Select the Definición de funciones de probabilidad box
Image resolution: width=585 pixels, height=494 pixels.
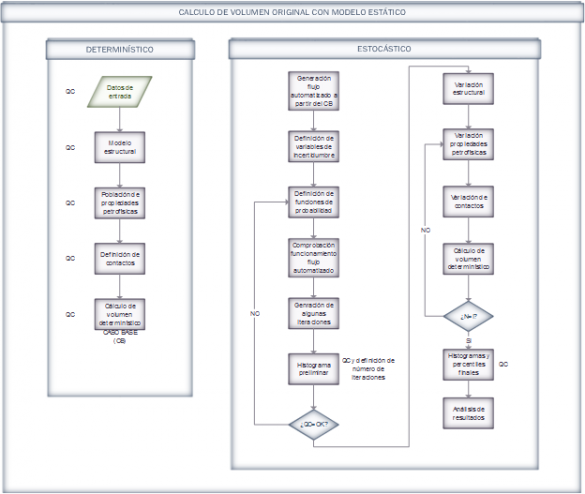(x=313, y=202)
